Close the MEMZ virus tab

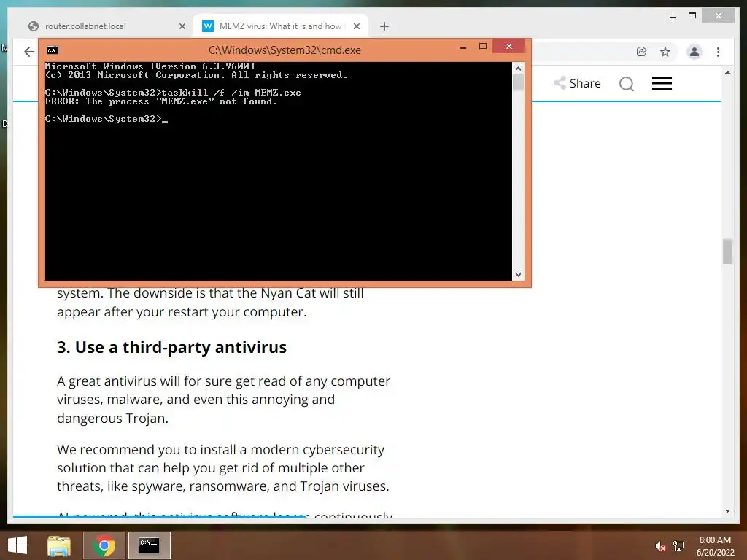coord(356,26)
